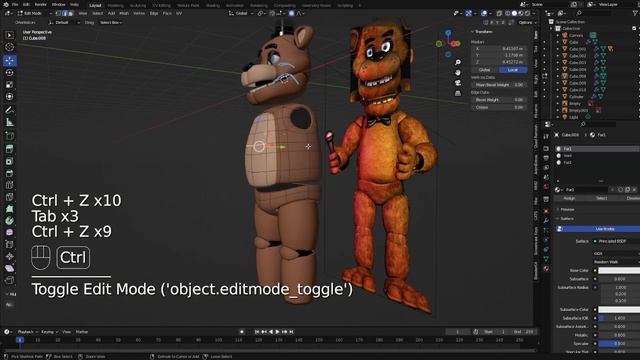Select the Inset Faces tool
640x360 pixels.
tap(9, 161)
